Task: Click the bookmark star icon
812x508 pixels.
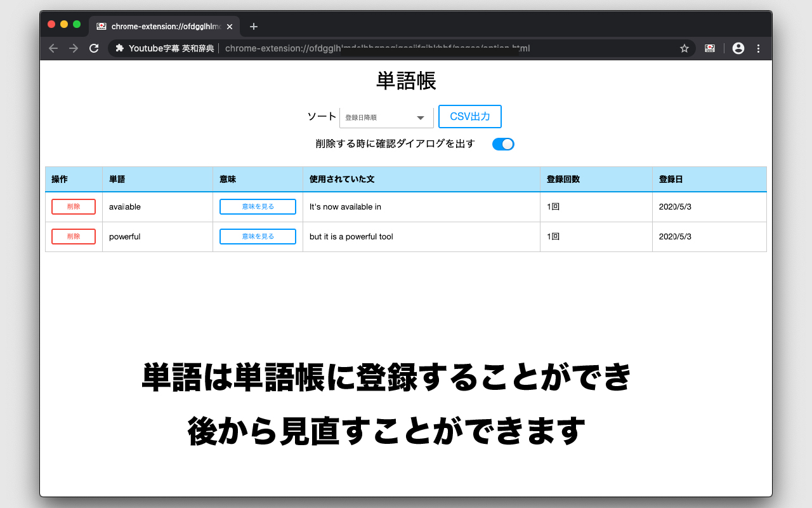Action: click(x=684, y=48)
